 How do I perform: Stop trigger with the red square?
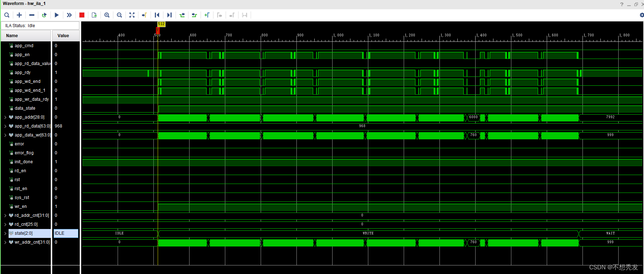82,15
